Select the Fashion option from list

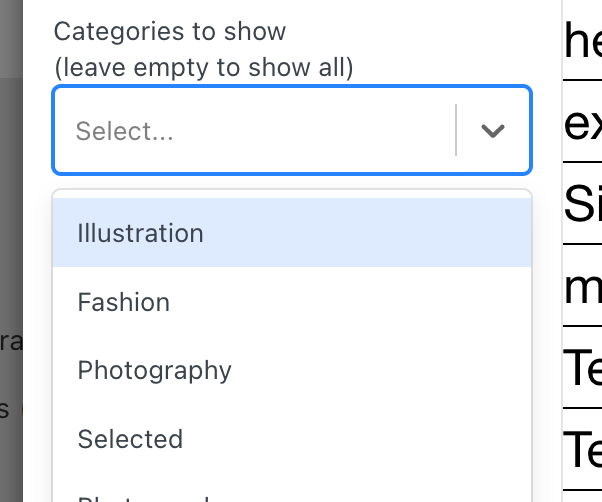coord(124,302)
